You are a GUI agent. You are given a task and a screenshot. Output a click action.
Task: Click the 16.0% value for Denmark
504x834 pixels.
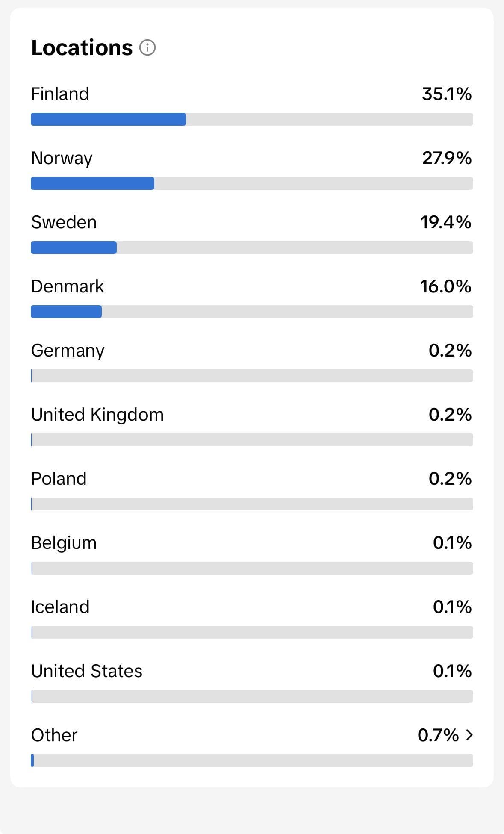[445, 286]
